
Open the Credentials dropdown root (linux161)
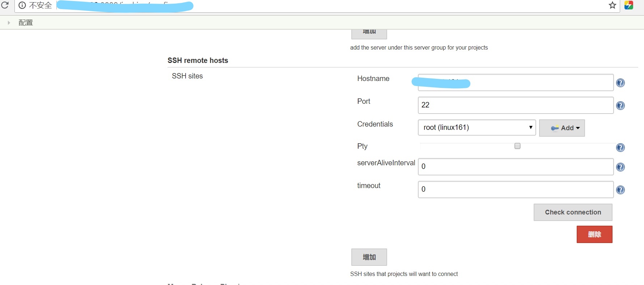pyautogui.click(x=477, y=127)
